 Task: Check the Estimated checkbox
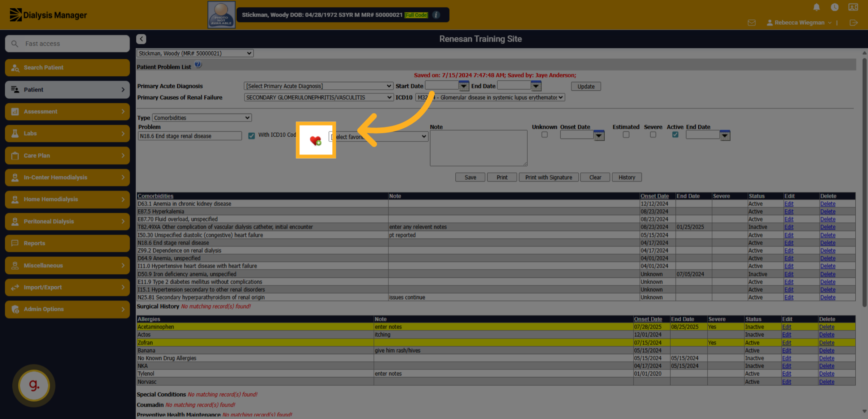pyautogui.click(x=626, y=134)
